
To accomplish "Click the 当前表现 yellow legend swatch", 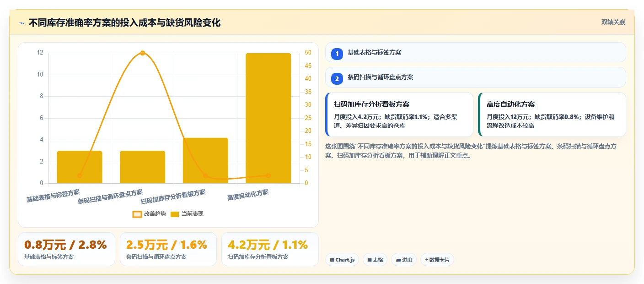I will [x=175, y=214].
